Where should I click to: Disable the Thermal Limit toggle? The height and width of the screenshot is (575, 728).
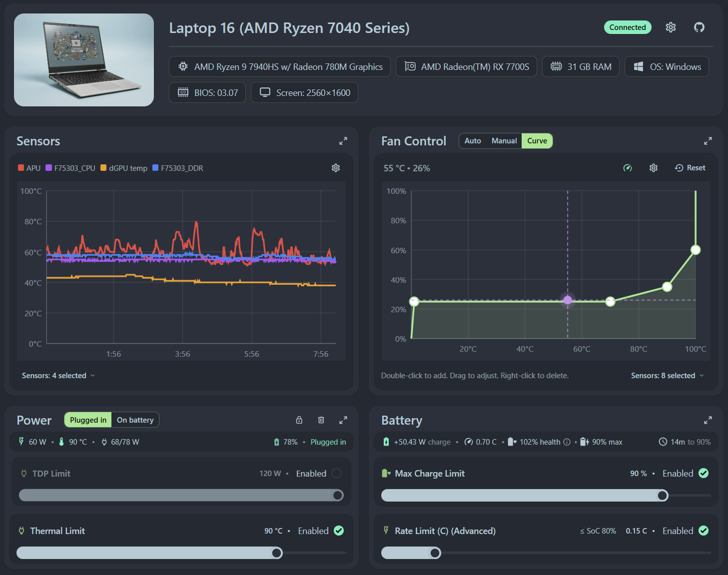click(339, 531)
